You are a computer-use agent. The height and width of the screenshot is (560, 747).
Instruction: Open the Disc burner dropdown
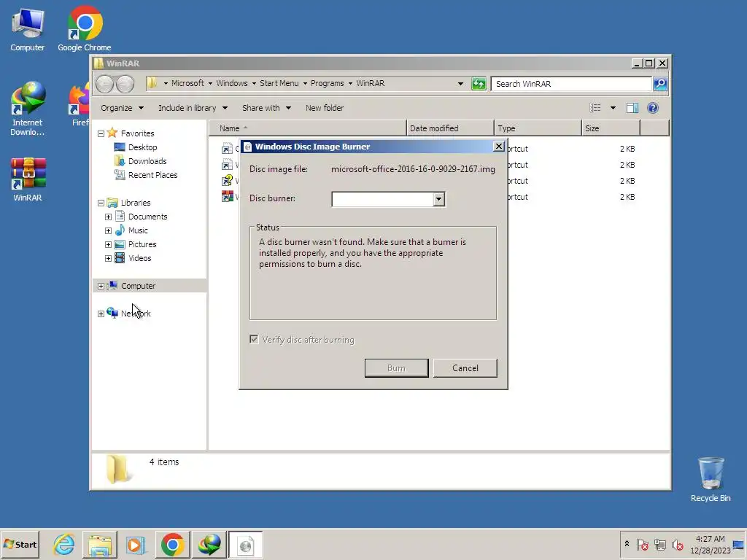click(x=438, y=199)
